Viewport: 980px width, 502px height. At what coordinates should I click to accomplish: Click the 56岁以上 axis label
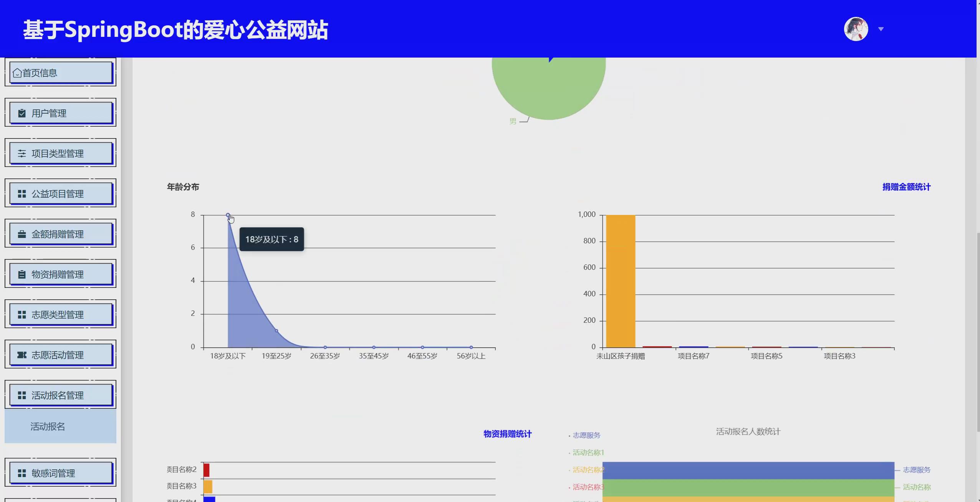471,356
